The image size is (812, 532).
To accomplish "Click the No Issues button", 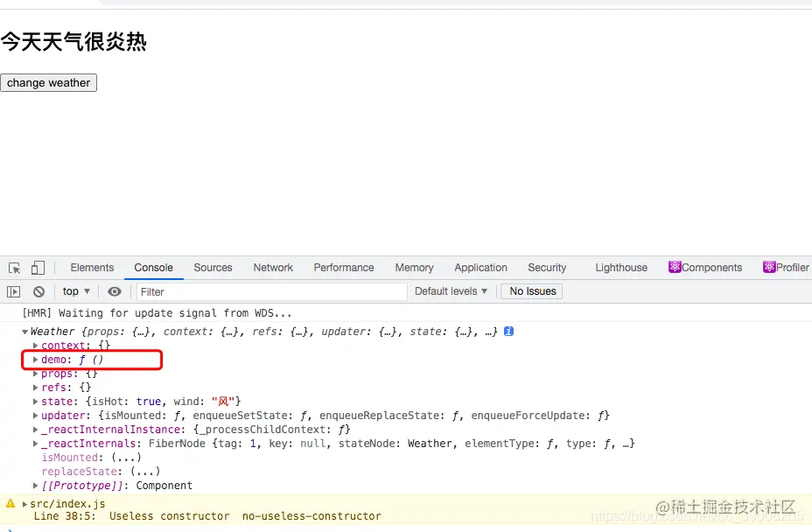I will pyautogui.click(x=532, y=291).
